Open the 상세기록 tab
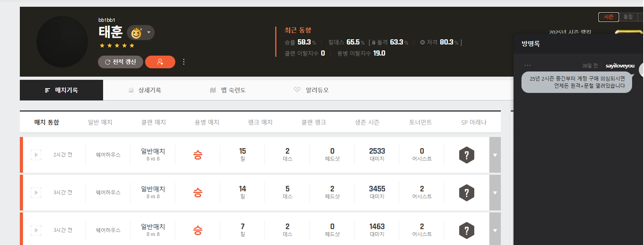 pos(145,90)
